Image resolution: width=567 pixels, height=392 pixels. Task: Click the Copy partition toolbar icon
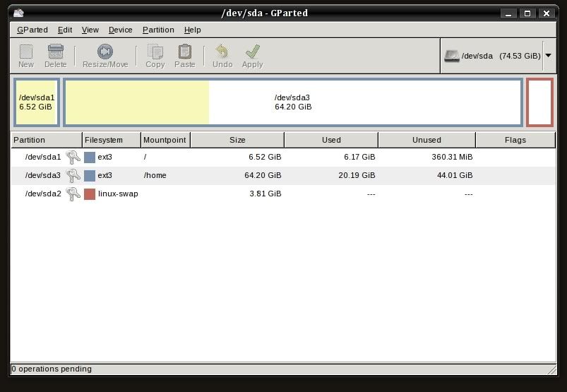(x=155, y=52)
